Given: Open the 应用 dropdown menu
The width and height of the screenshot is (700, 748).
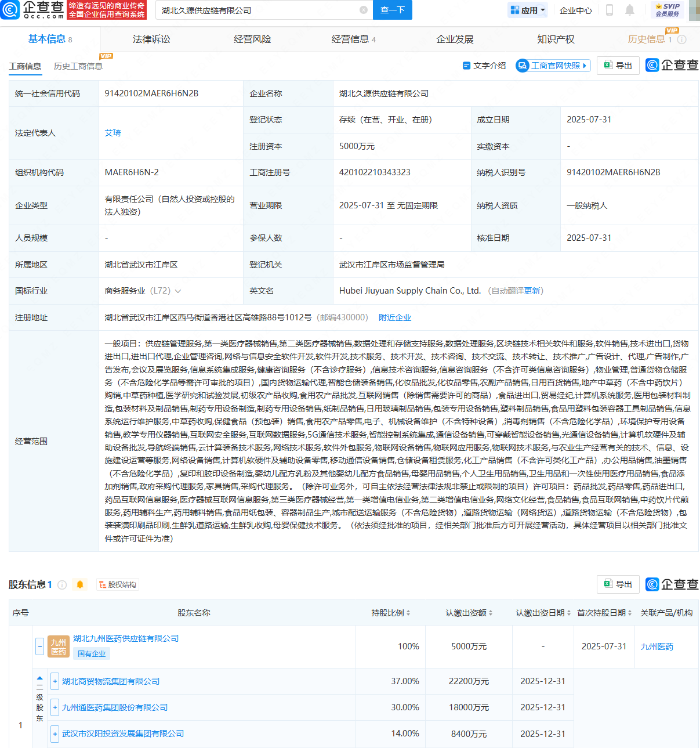Looking at the screenshot, I should (528, 10).
